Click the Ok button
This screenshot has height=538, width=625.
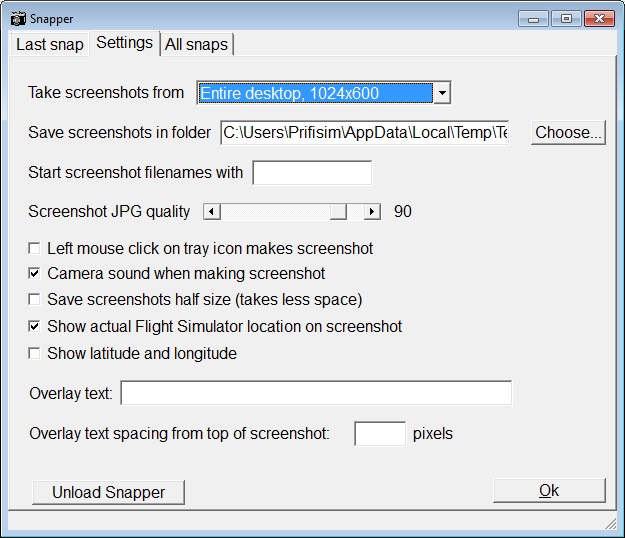click(x=549, y=490)
